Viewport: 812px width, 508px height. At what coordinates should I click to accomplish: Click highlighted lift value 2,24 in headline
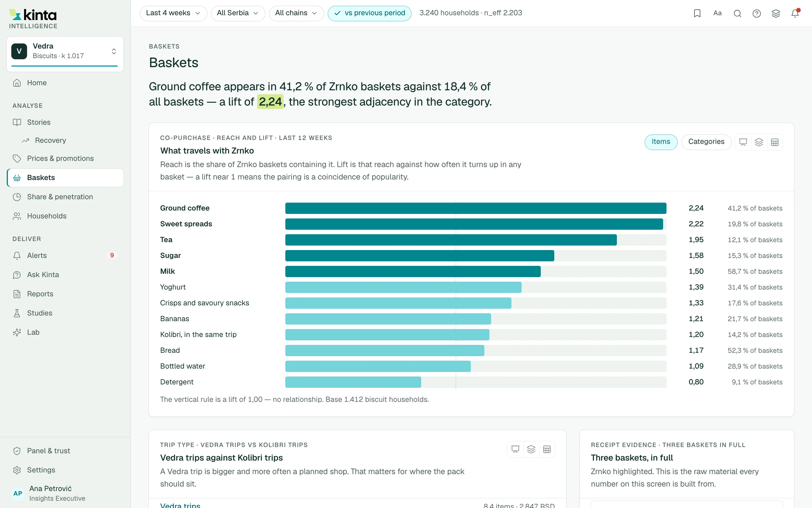[270, 102]
